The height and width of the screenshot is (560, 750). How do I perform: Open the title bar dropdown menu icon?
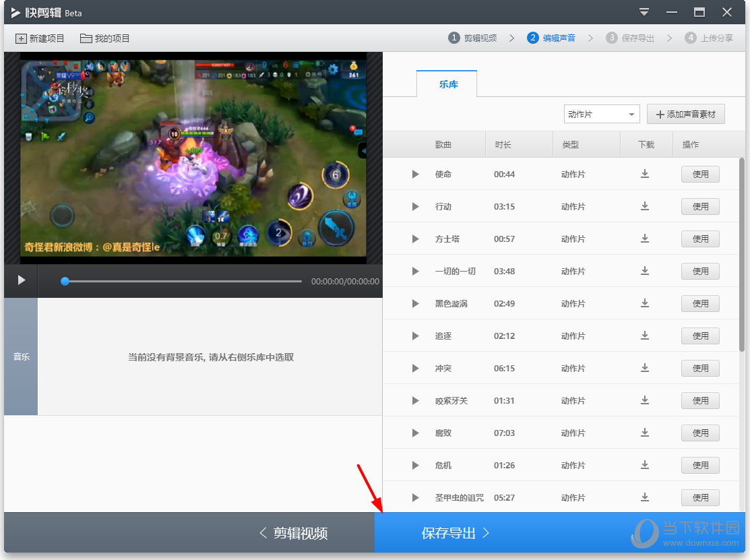click(644, 12)
